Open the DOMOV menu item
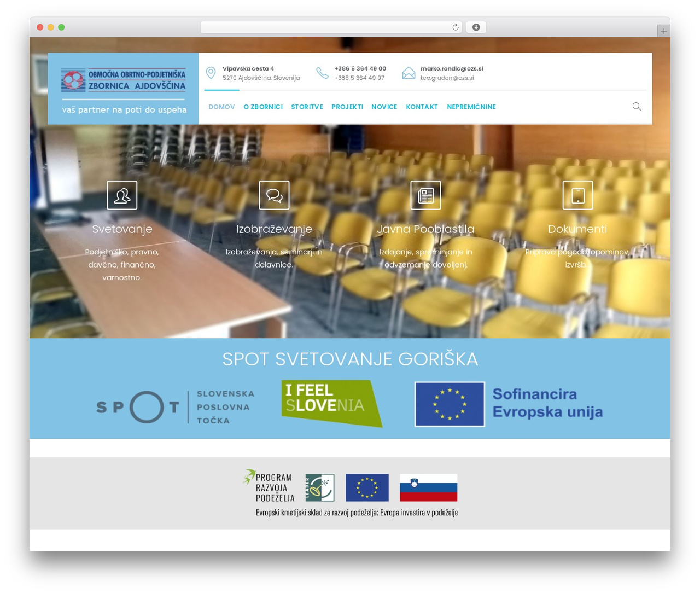700x593 pixels. tap(221, 107)
